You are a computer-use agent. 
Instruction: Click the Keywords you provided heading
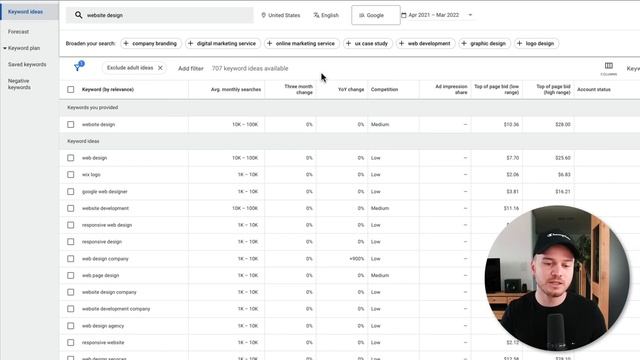pos(93,107)
